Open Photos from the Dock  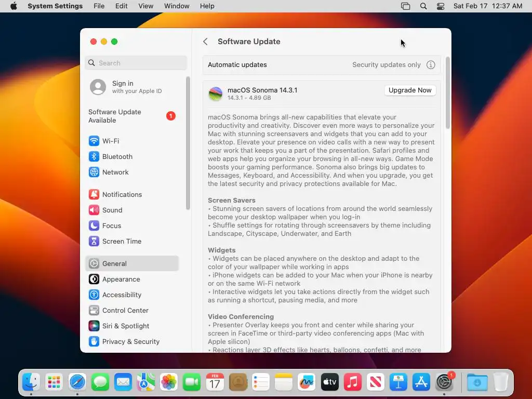[x=169, y=382]
